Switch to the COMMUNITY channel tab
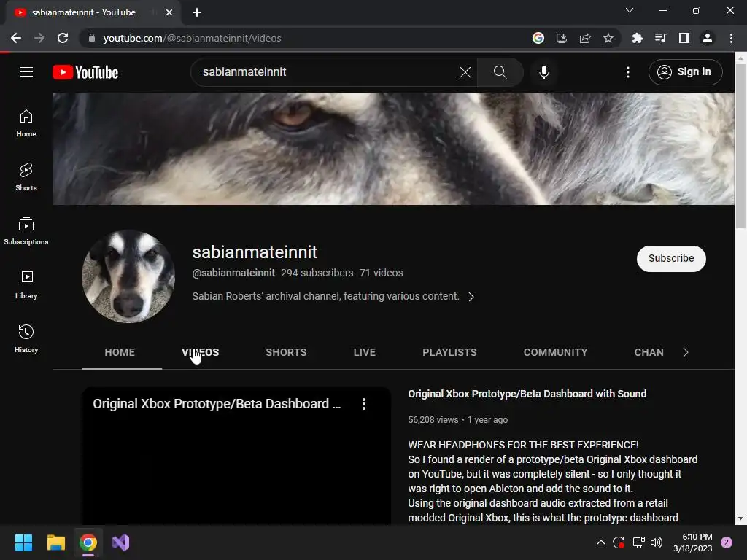 555,352
